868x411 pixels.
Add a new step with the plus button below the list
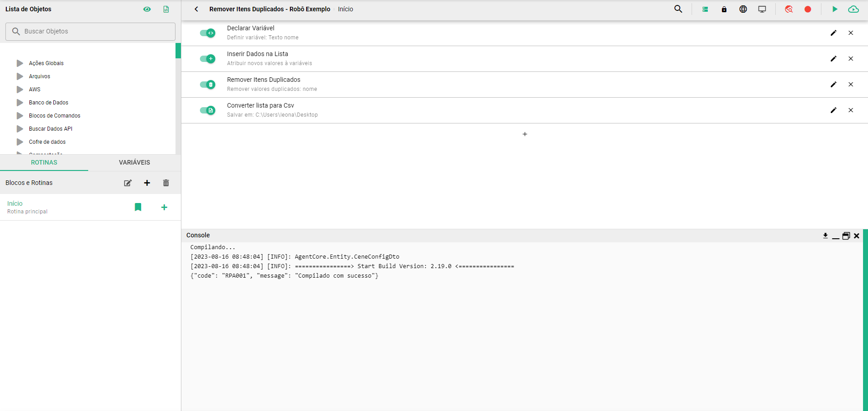pos(525,134)
